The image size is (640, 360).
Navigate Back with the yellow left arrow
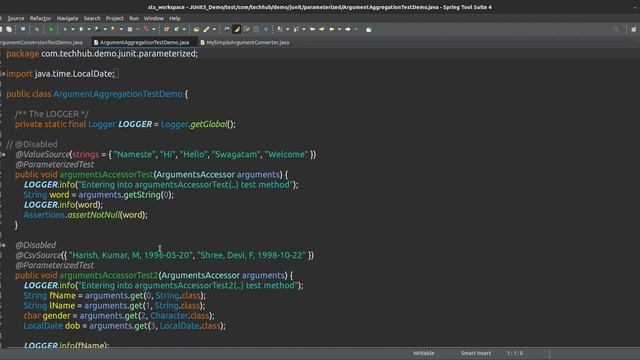tap(331, 29)
